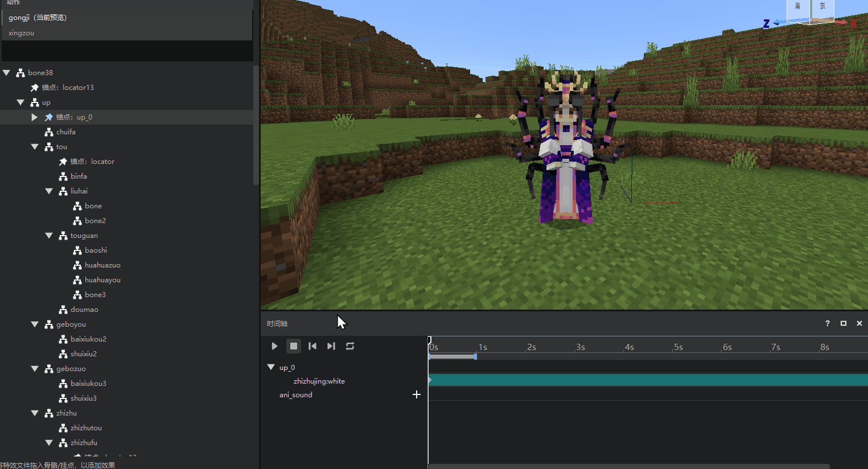Click the 时间轴 timeline panel title

tap(277, 323)
